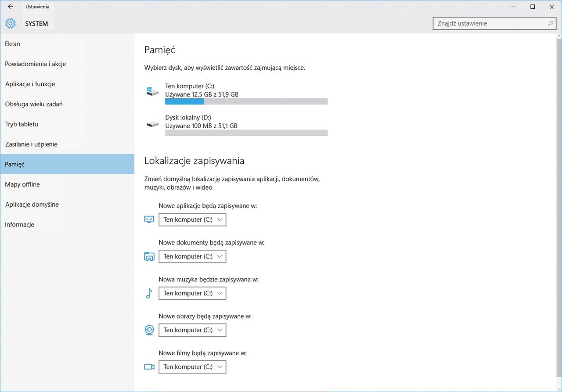Click 'Używane 100 MB z 51,1 GB' text
Screen dimensions: 562x392
click(202, 126)
